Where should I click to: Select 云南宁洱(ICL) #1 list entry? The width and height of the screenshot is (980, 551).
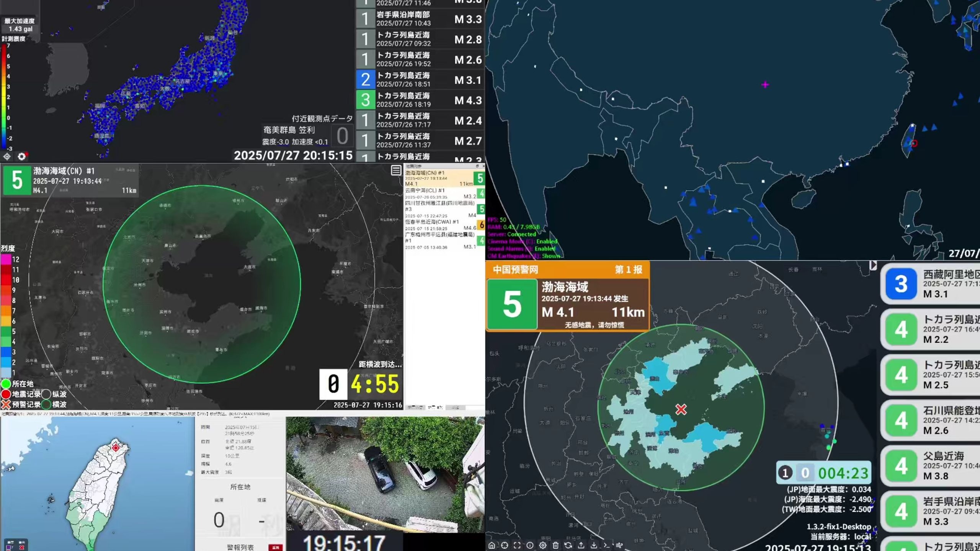coord(445,194)
